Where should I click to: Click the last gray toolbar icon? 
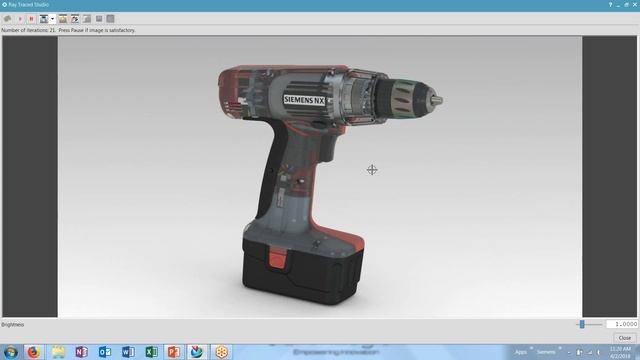tap(110, 19)
